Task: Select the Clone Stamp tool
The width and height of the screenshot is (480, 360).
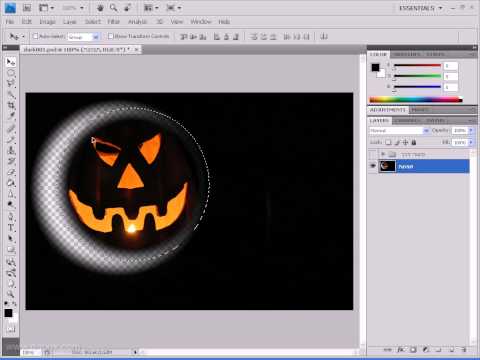Action: tap(11, 150)
